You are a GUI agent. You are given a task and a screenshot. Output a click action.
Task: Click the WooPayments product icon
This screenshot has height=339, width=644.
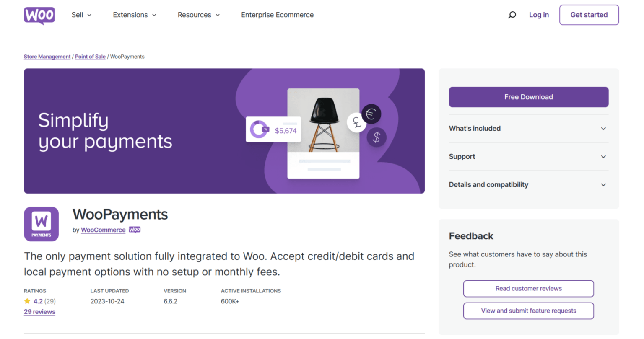tap(41, 224)
